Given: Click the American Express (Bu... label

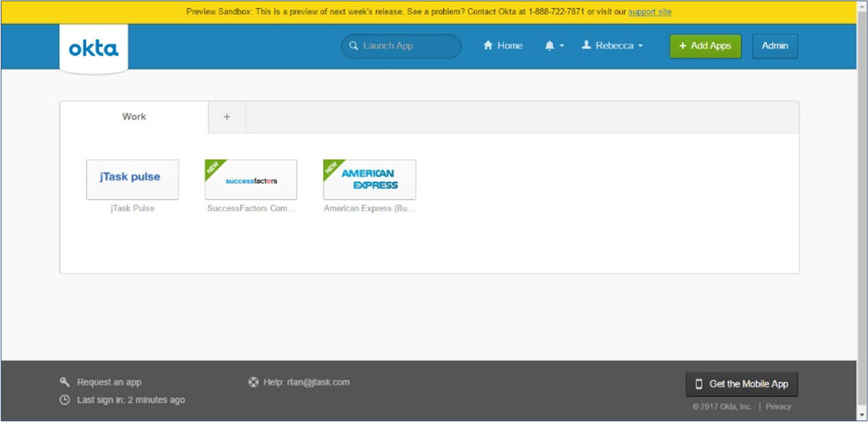Looking at the screenshot, I should point(369,208).
